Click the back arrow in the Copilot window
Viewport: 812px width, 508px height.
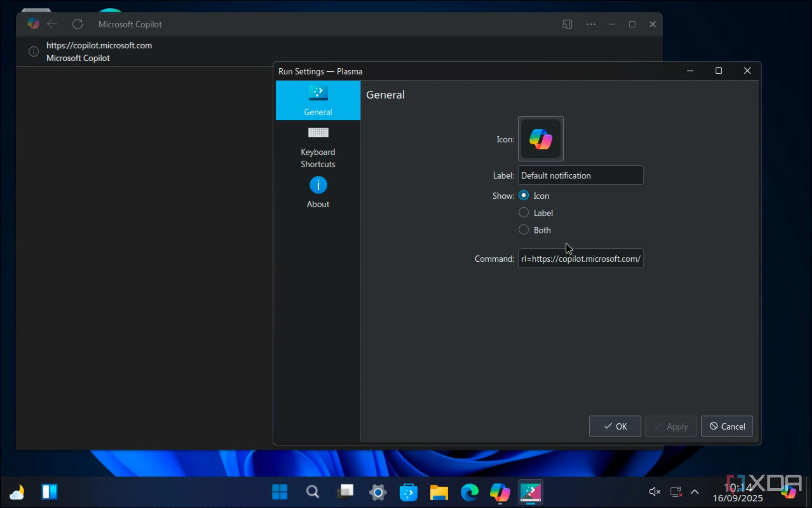coord(52,24)
